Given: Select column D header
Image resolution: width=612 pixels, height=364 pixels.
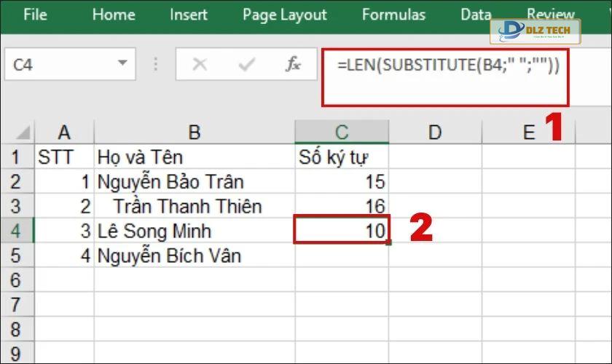Looking at the screenshot, I should click(435, 132).
